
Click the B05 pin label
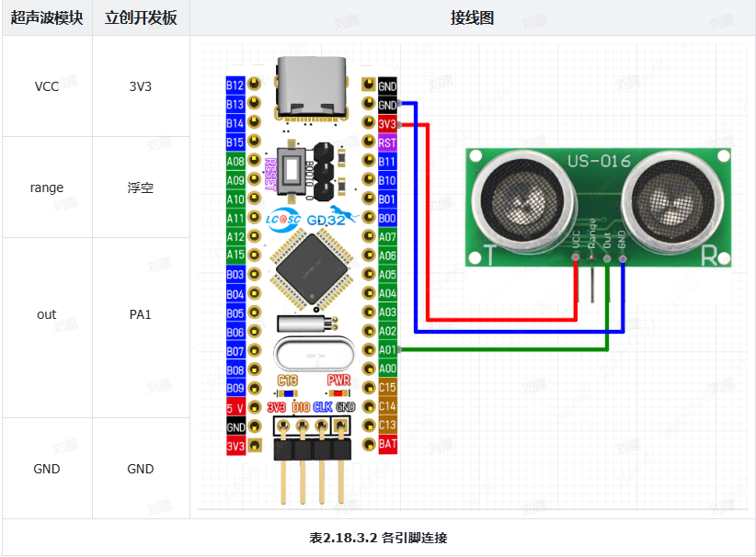point(235,313)
